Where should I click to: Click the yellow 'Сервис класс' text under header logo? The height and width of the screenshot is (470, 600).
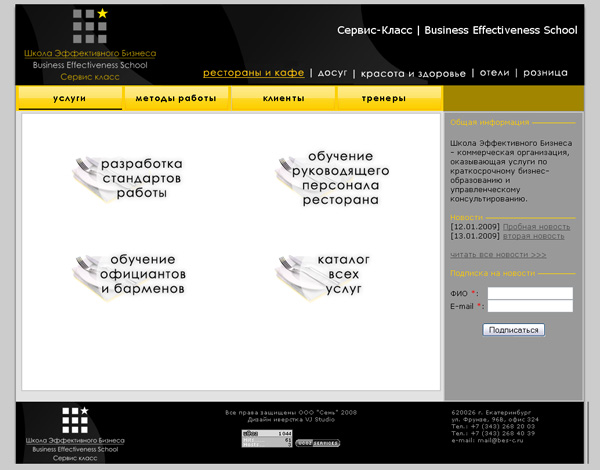(90, 77)
